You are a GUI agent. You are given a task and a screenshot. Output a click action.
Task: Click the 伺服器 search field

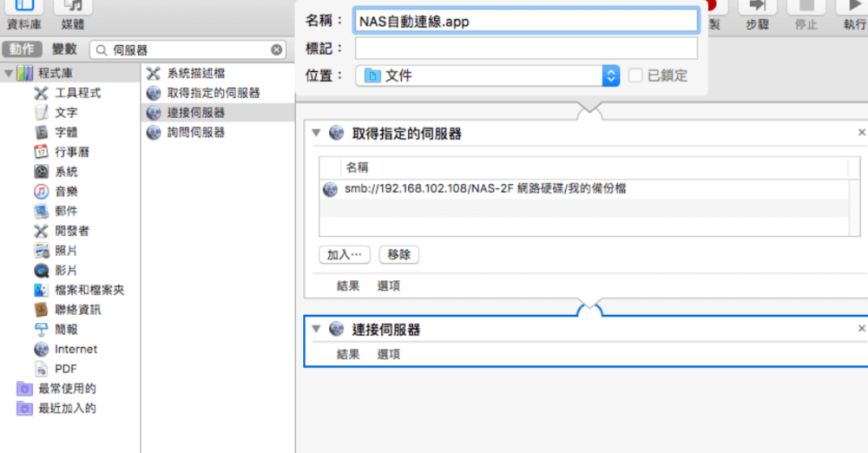188,49
